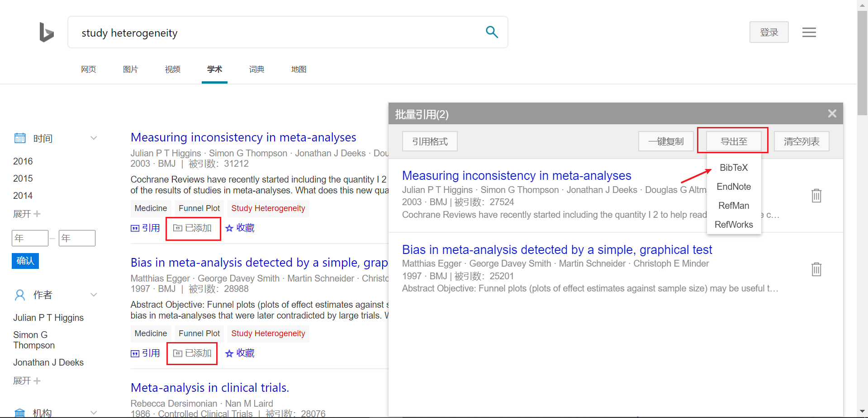868x418 pixels.
Task: Click the 一键复制 button
Action: [665, 141]
